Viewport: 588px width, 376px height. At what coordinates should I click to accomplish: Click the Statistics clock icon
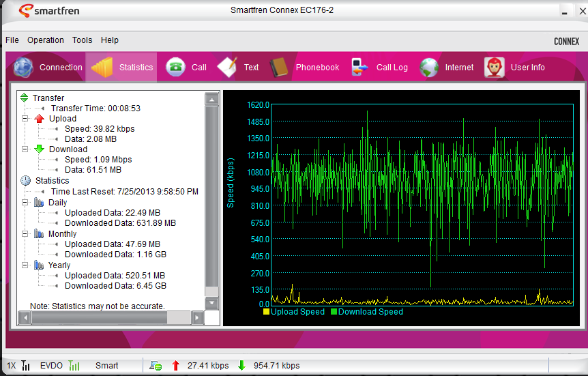(x=25, y=181)
